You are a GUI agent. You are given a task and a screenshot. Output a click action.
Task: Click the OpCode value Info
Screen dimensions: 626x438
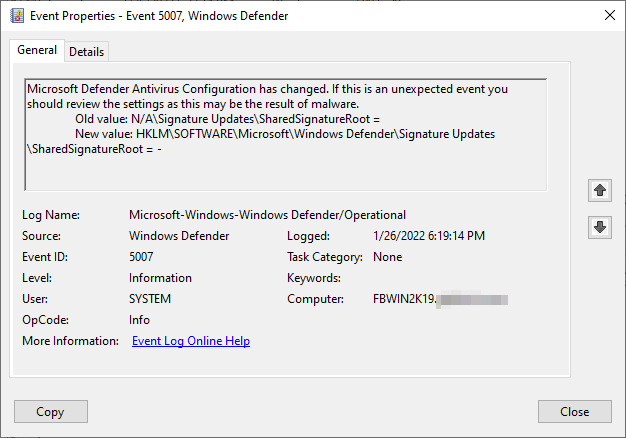139,320
